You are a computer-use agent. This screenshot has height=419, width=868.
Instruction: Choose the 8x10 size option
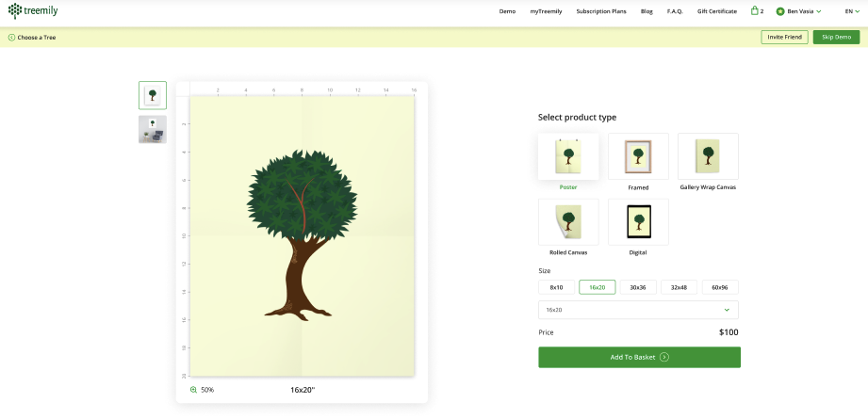[x=556, y=287]
